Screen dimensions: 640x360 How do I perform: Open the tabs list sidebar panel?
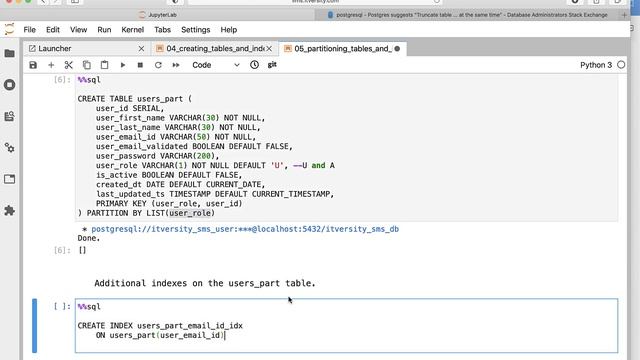click(9, 179)
